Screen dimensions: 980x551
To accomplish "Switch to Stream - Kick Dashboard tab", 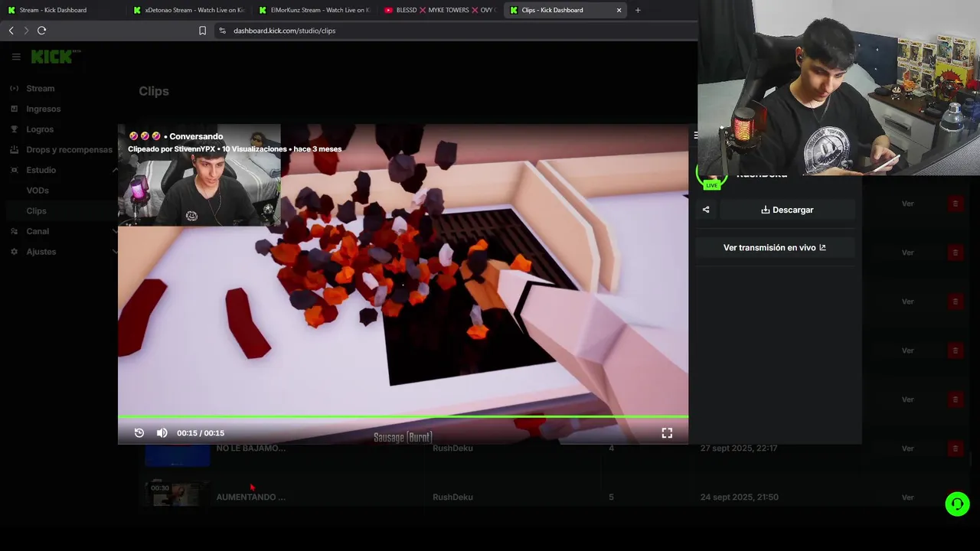I will point(61,10).
